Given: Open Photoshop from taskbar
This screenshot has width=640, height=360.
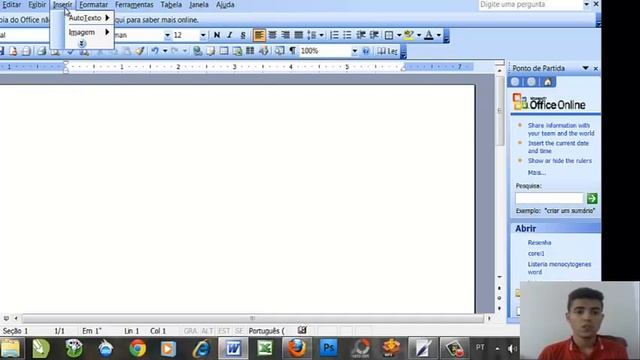Looking at the screenshot, I should pyautogui.click(x=329, y=349).
